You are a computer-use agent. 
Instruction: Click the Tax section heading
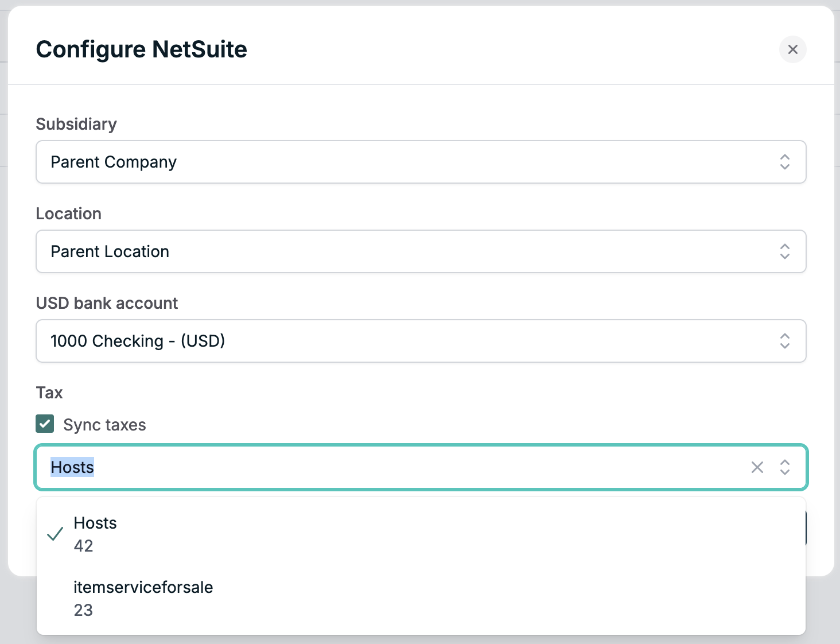coord(49,393)
